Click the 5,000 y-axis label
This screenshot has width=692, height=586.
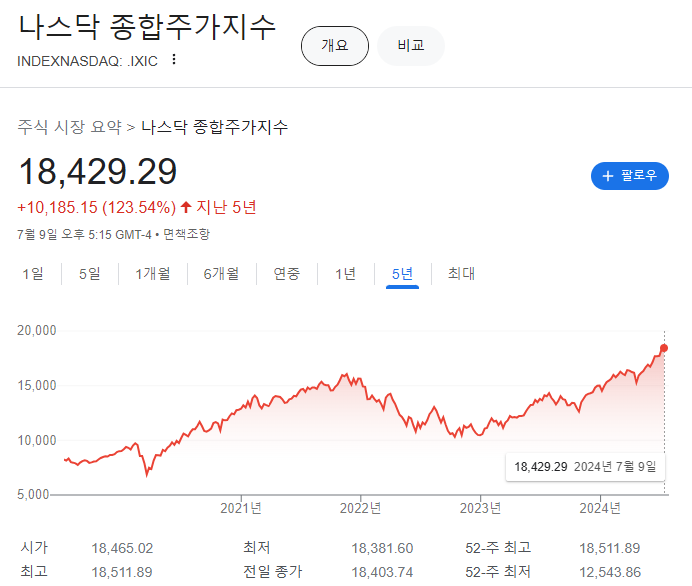click(x=33, y=495)
